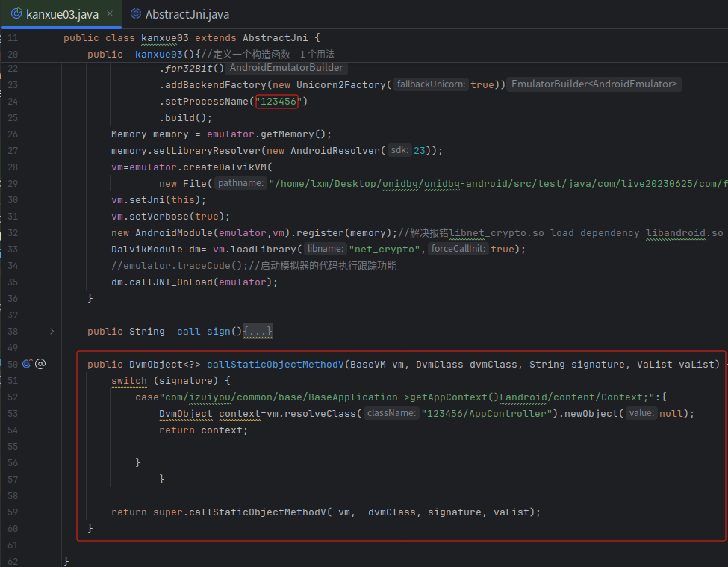Expand the collapsed region between lines 11 and 20
Screen dimensions: 728x567
coord(52,45)
